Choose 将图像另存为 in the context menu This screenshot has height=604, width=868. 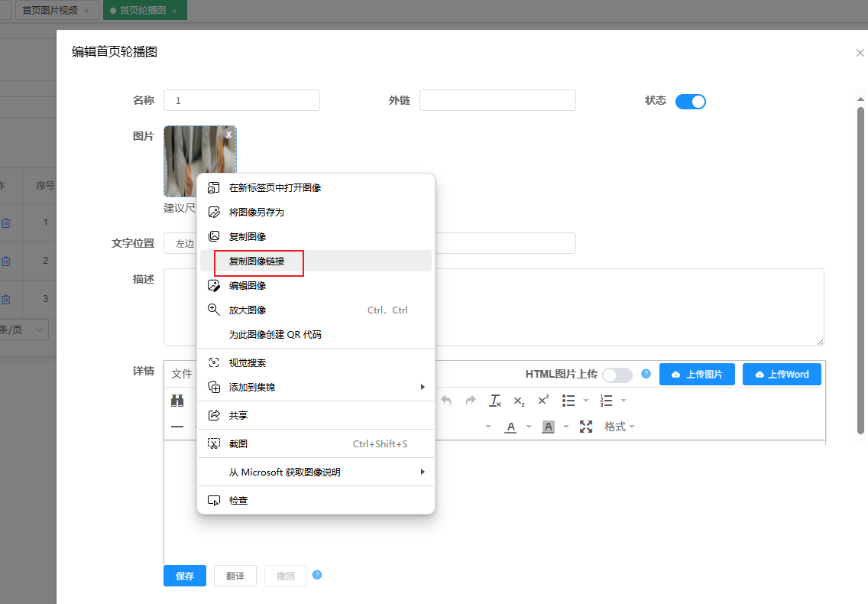[x=257, y=213]
